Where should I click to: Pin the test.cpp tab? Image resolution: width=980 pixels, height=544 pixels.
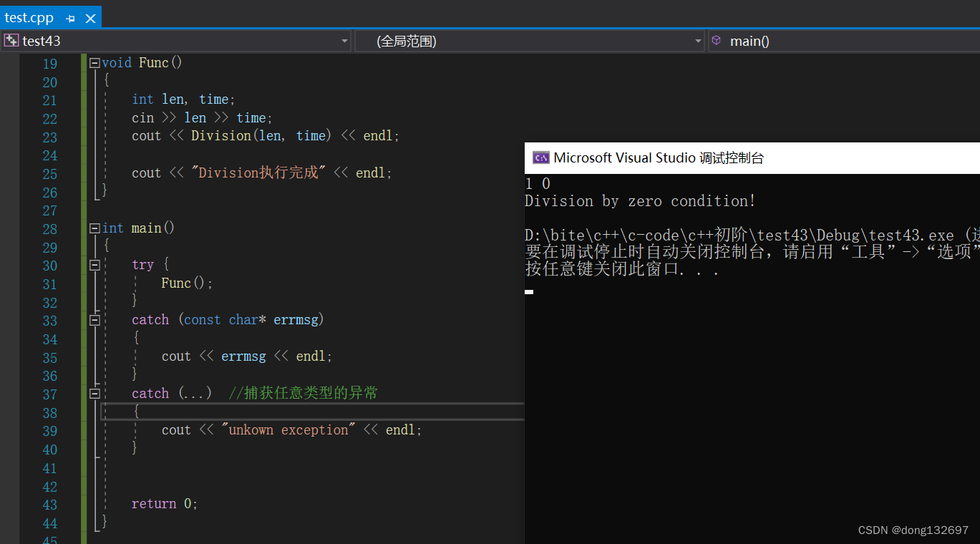coord(70,19)
